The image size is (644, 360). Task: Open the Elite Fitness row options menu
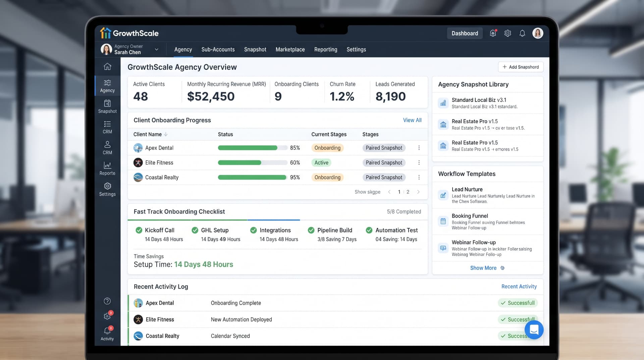click(419, 163)
